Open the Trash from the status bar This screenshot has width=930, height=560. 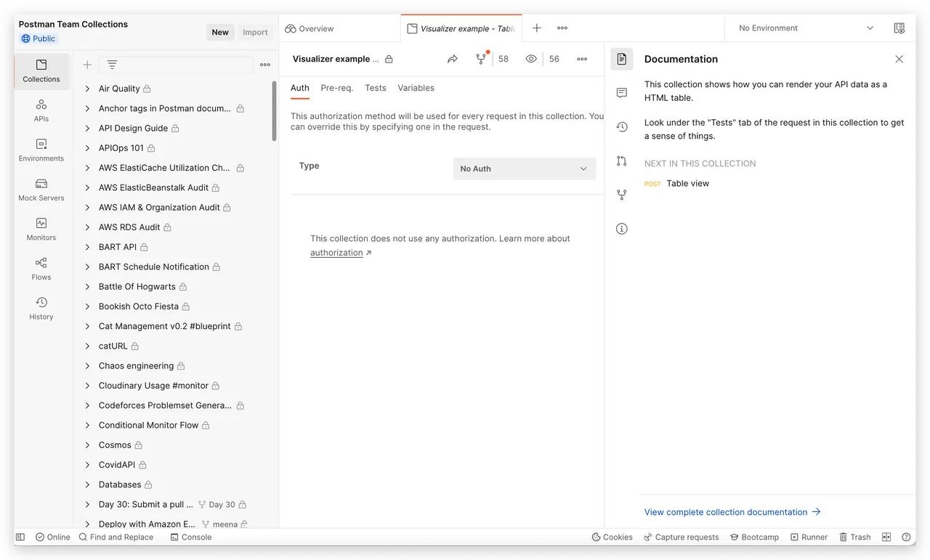855,537
